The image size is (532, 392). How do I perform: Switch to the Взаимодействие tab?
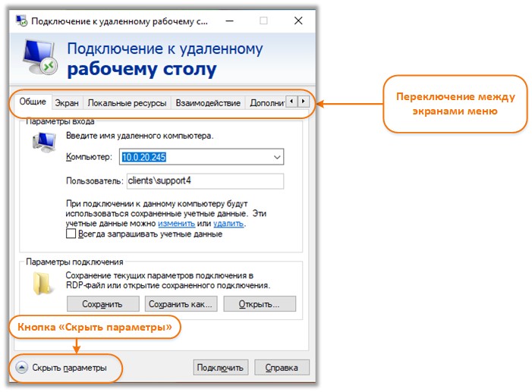[x=208, y=103]
